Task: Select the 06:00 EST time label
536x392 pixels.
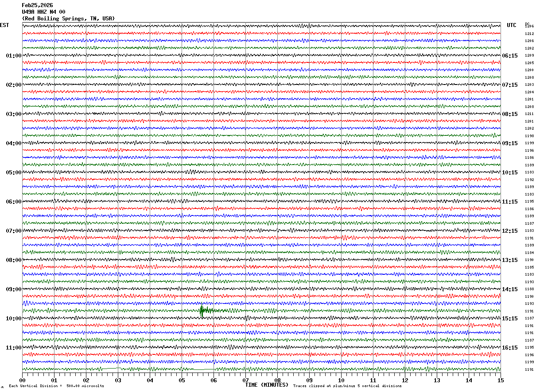Action: 14,202
